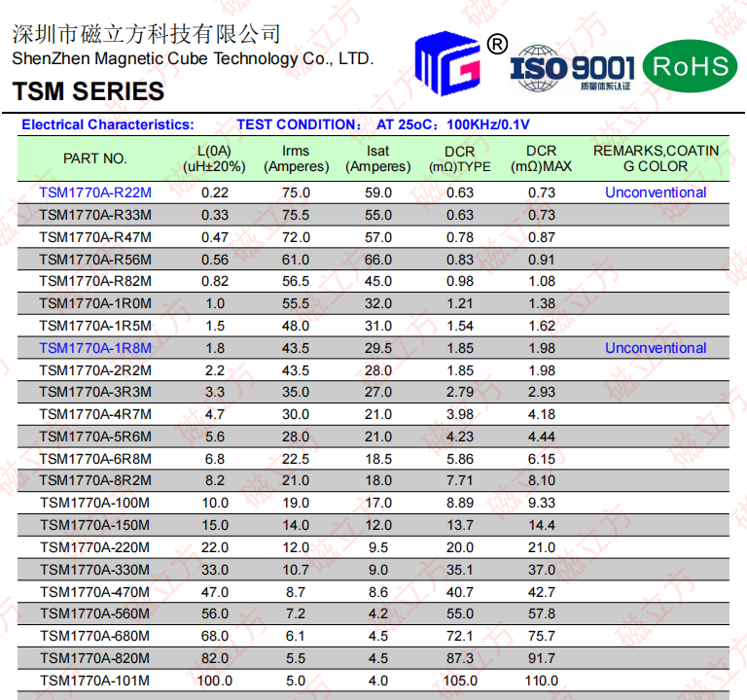
Task: Click the ISO 9001 certification logo
Action: pyautogui.click(x=572, y=68)
